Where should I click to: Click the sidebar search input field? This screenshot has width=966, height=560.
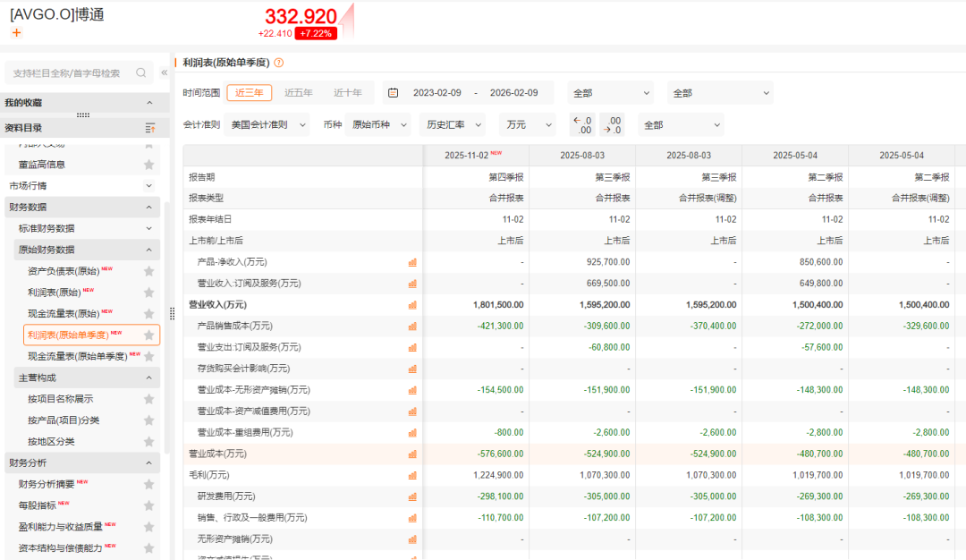click(67, 73)
